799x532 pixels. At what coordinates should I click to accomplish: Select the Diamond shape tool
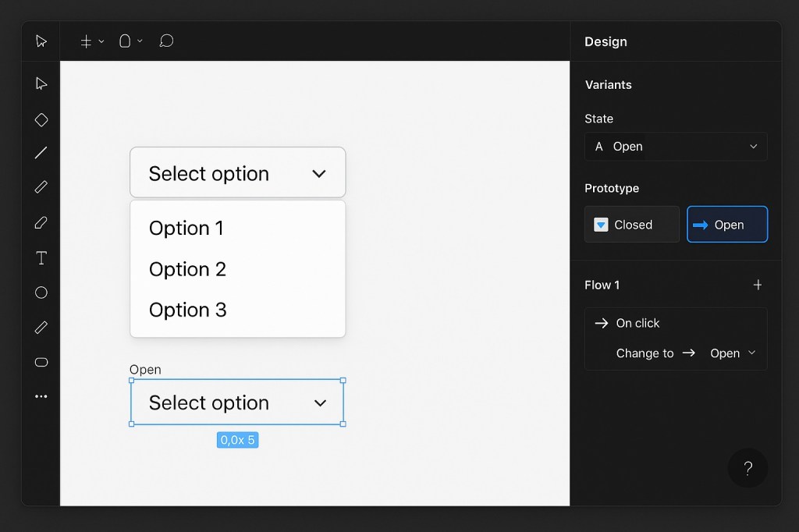click(41, 119)
